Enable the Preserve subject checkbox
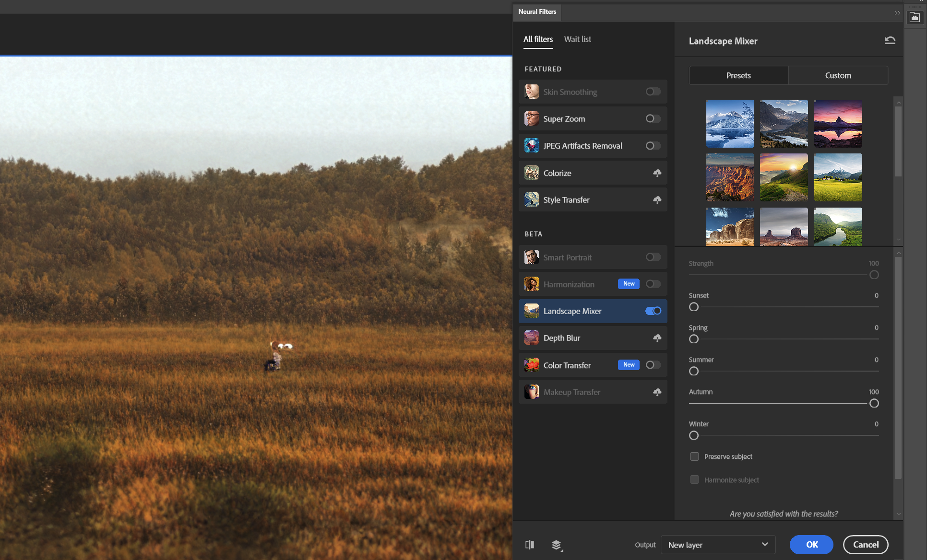This screenshot has height=560, width=927. [695, 456]
